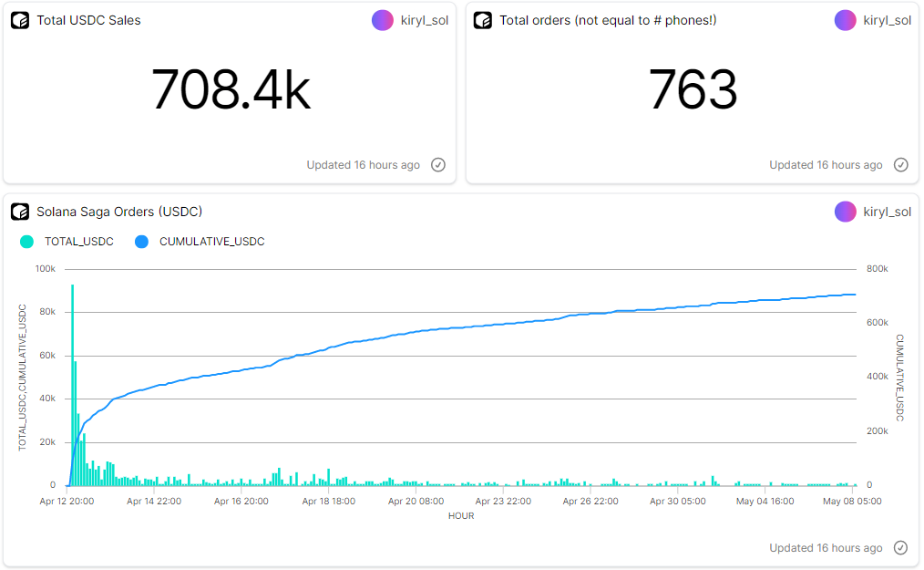Click the tallest teal bar near Apr 12 20:00
The height and width of the screenshot is (570, 924).
pyautogui.click(x=73, y=385)
